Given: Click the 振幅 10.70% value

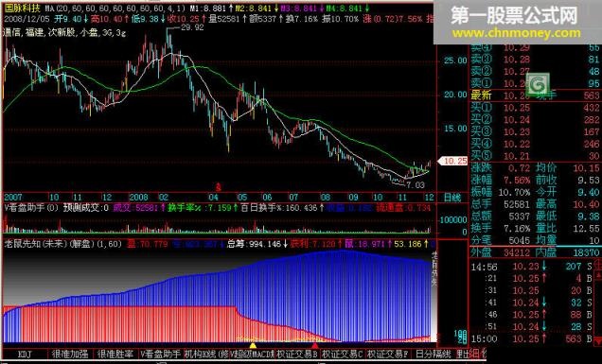Looking at the screenshot, I should [515, 192].
